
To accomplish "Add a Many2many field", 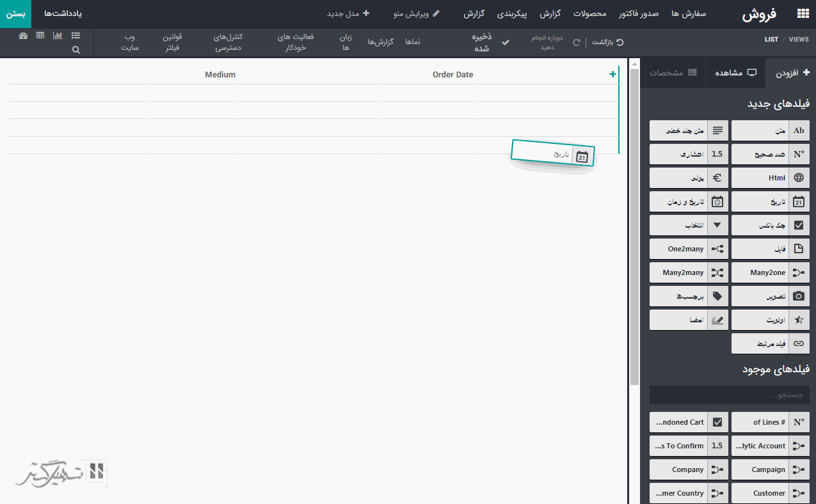I will (x=689, y=272).
